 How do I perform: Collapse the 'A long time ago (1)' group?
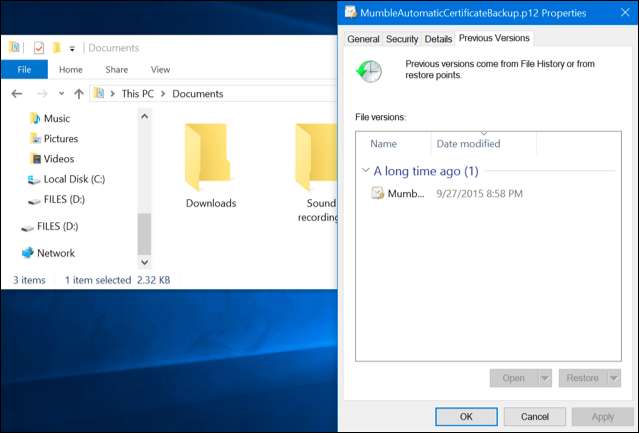point(366,170)
